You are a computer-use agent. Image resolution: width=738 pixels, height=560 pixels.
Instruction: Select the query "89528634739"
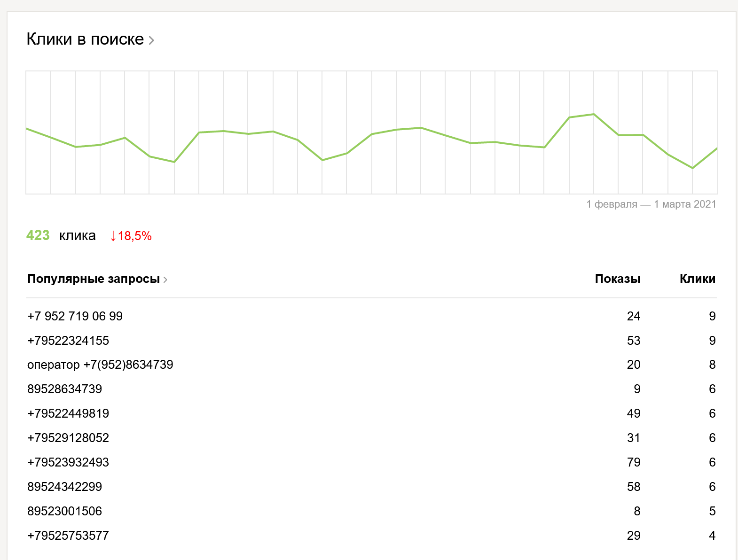point(64,389)
